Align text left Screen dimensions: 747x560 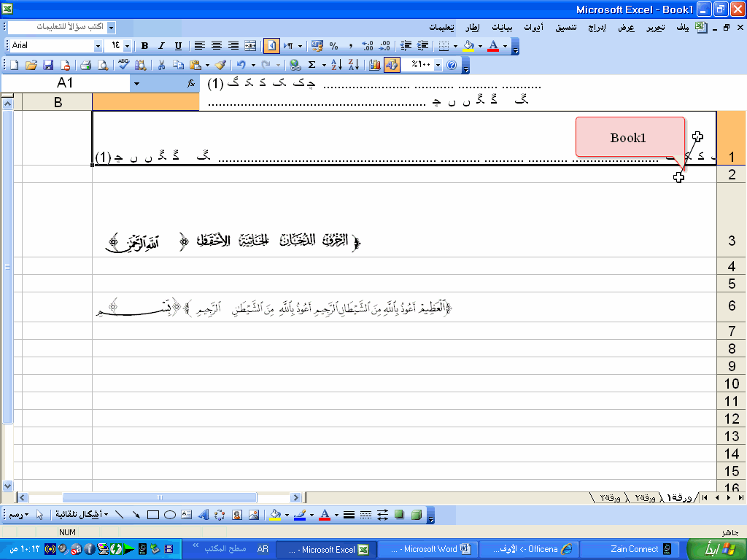(200, 46)
